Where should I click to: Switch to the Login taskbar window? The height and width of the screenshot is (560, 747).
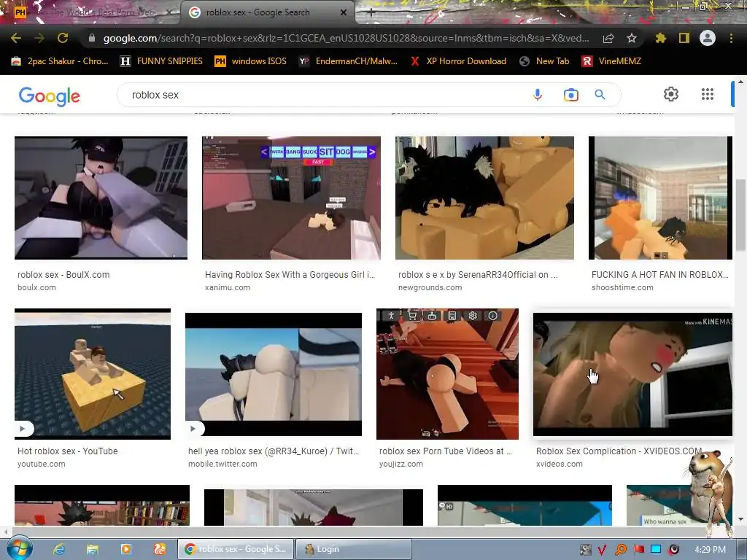coord(354,549)
